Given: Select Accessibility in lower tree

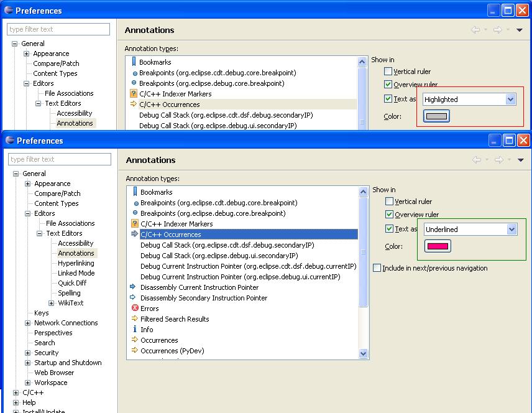Looking at the screenshot, I should coord(75,243).
